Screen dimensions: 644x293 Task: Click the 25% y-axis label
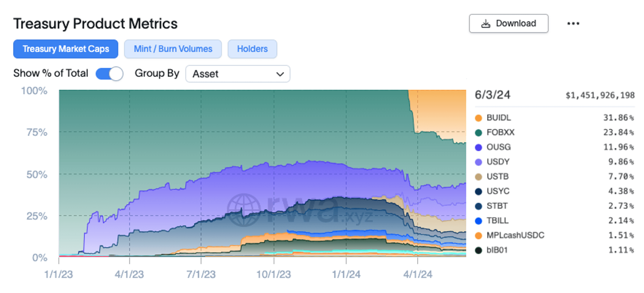click(x=37, y=216)
